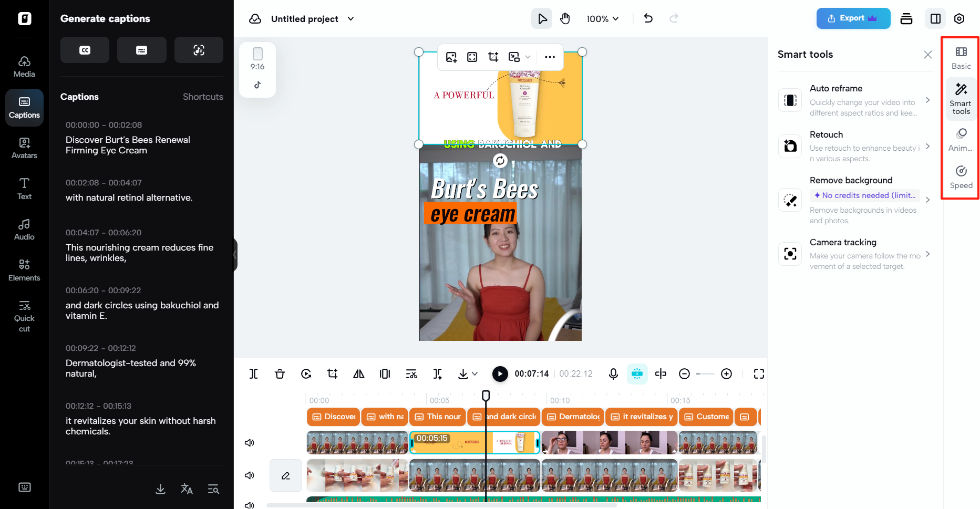
Task: Open the Quick cut tool in the sidebar
Action: pos(24,316)
